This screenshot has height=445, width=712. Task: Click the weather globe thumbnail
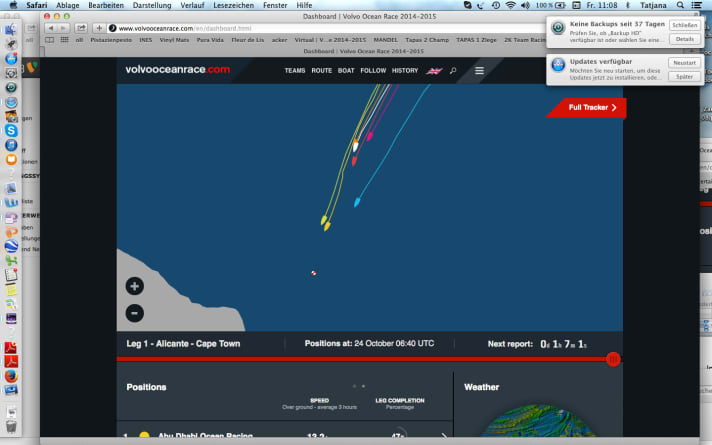[538, 421]
